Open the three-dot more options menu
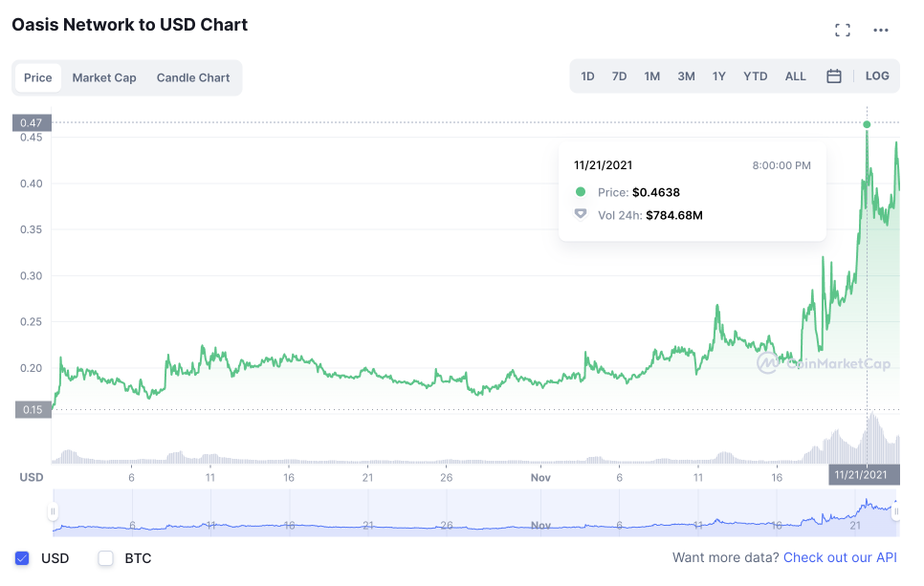The width and height of the screenshot is (924, 586). tap(881, 30)
